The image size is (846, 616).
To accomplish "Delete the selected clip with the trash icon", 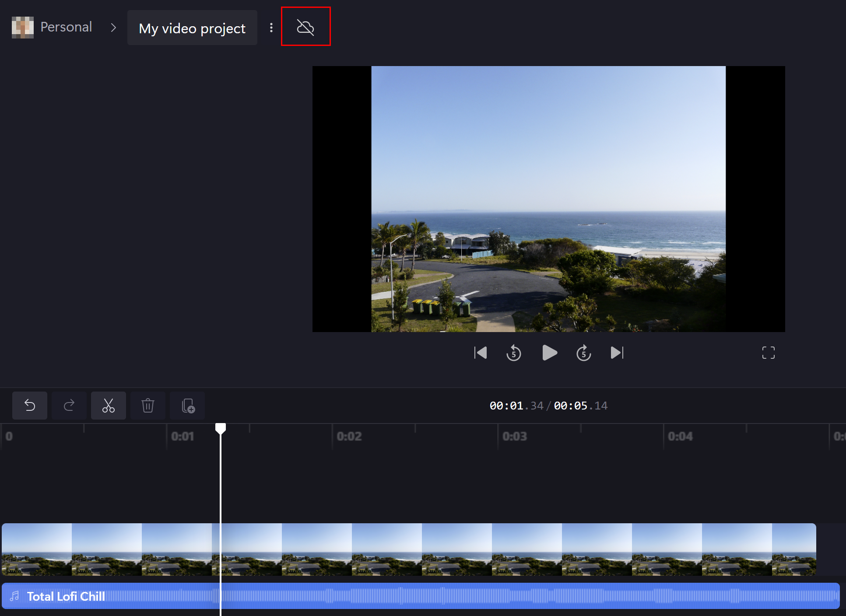I will pyautogui.click(x=148, y=406).
